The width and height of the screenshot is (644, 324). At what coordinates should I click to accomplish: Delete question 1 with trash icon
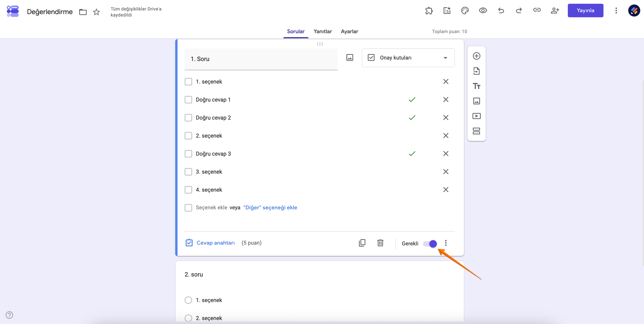pos(380,243)
